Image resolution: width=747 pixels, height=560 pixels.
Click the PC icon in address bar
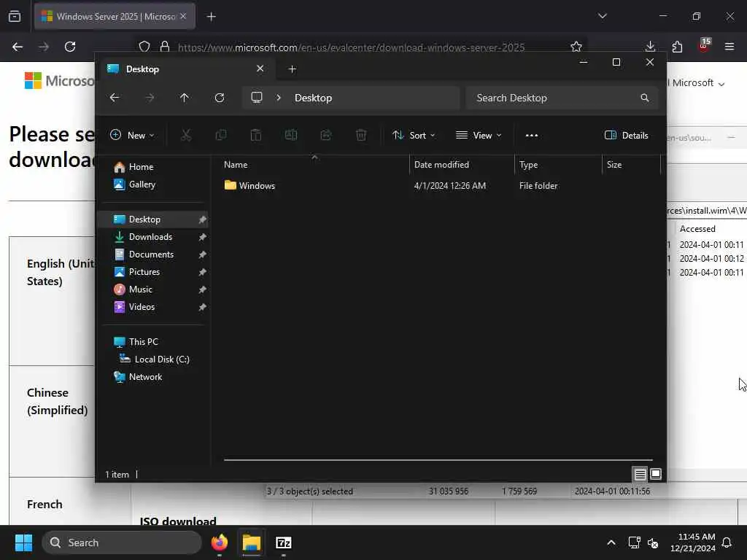tap(257, 98)
